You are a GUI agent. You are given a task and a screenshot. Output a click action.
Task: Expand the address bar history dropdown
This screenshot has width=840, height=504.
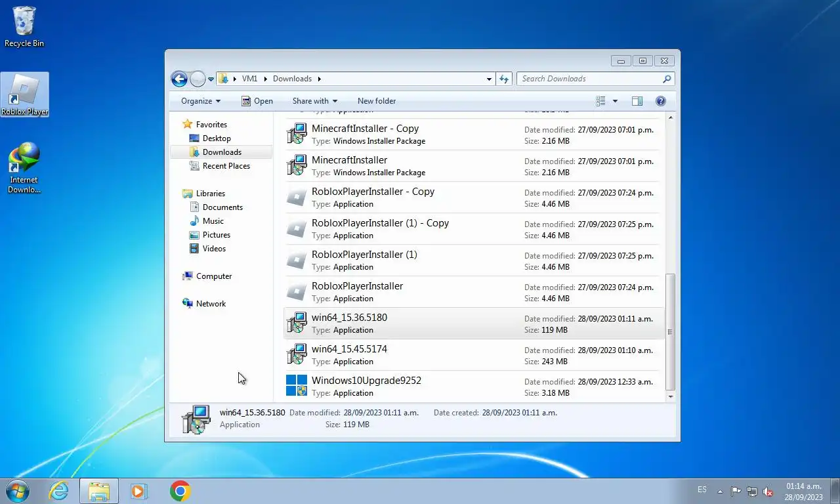click(x=489, y=79)
